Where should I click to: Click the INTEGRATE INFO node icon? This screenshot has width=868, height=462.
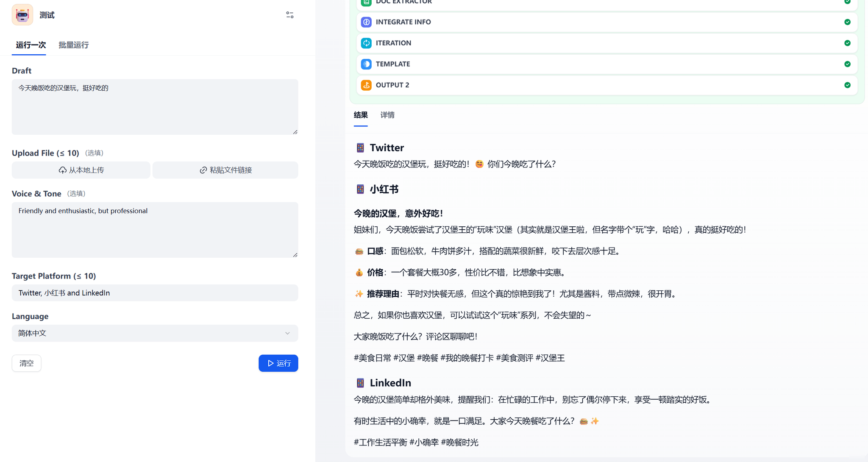pos(366,22)
